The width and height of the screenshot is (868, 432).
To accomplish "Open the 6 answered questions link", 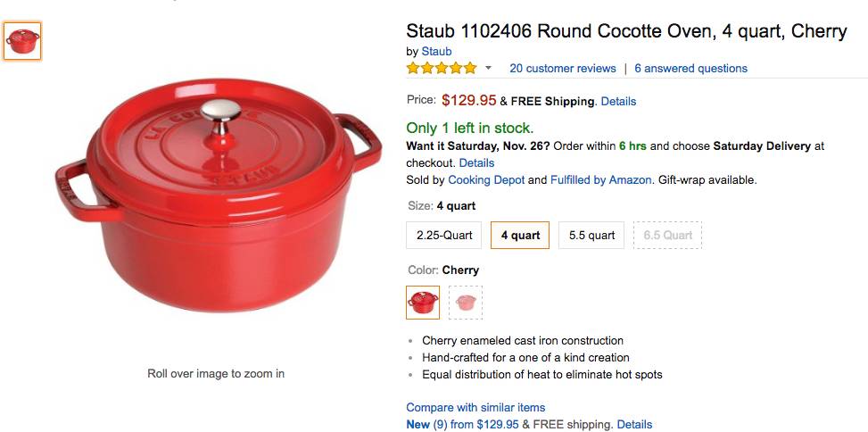I will tap(690, 69).
